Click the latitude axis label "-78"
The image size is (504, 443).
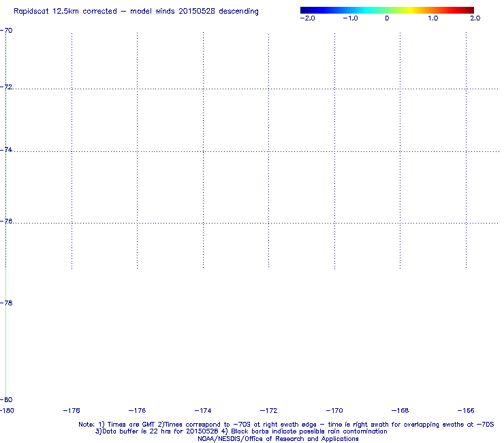[6, 303]
